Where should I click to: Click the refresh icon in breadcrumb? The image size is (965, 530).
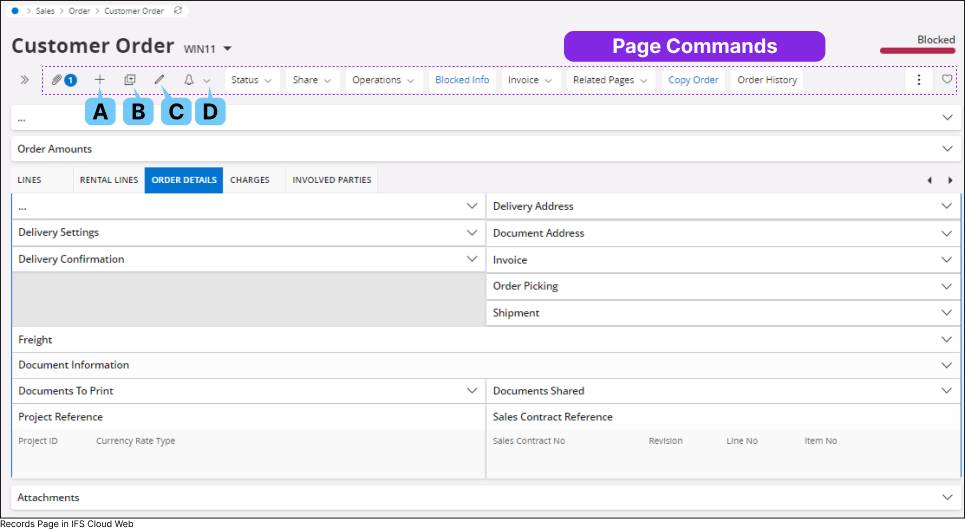pos(178,10)
